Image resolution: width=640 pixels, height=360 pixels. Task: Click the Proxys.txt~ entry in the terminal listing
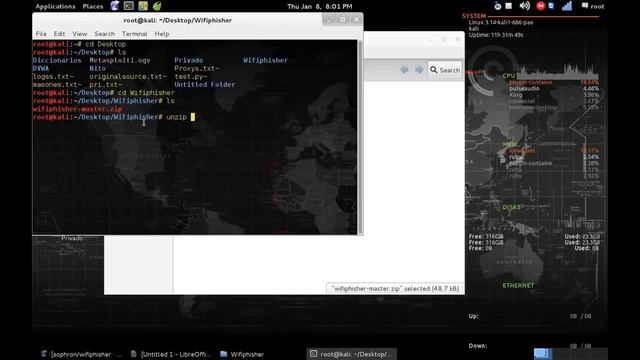[196, 69]
